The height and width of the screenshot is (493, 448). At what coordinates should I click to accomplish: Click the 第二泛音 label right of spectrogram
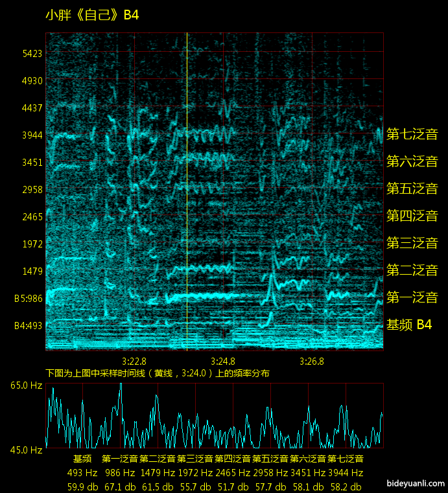tap(412, 270)
